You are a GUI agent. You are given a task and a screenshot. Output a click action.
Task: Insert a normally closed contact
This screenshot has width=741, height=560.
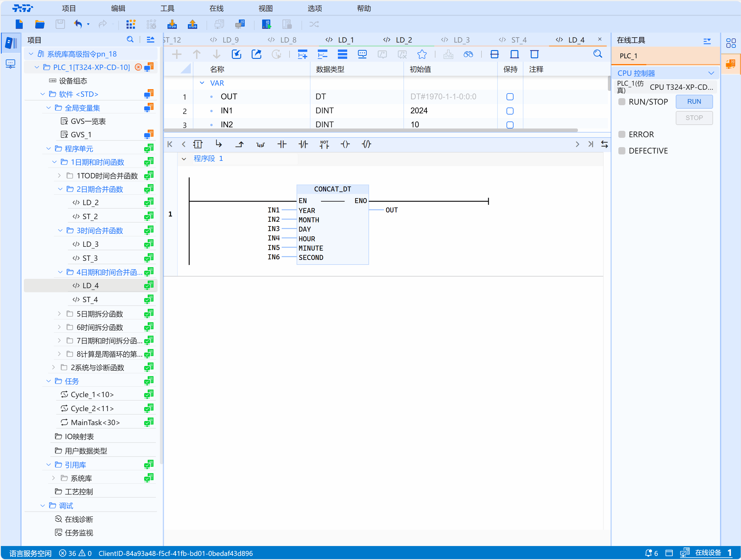point(304,144)
